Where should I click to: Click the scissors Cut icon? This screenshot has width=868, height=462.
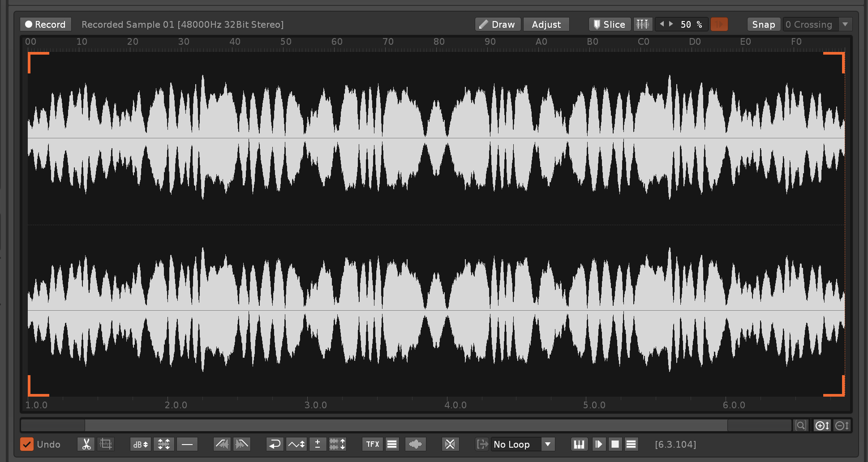(86, 444)
